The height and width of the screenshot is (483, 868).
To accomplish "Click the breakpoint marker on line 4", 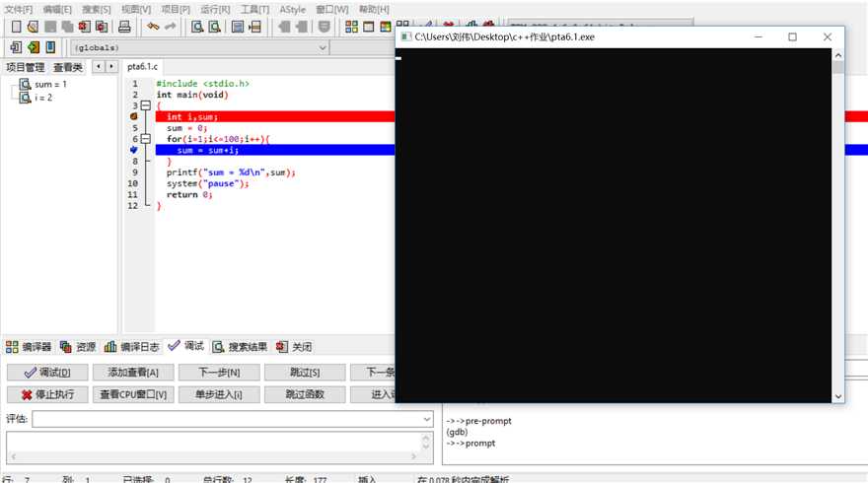I will coord(133,116).
